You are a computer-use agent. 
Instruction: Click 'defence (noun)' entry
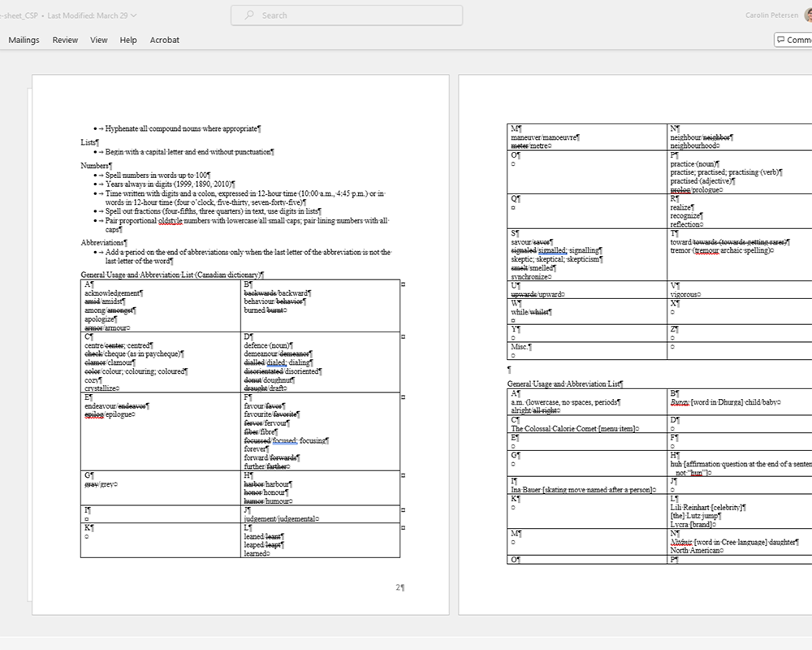click(266, 345)
